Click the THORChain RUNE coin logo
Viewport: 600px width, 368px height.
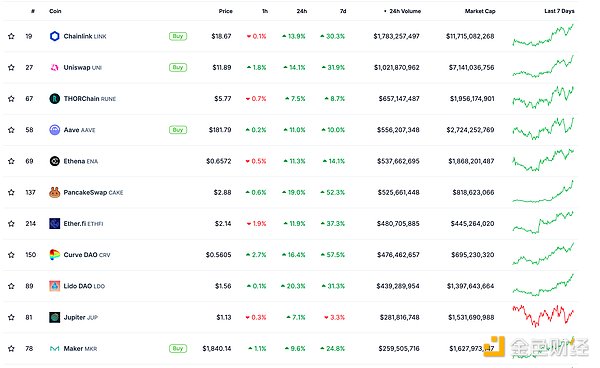click(55, 99)
